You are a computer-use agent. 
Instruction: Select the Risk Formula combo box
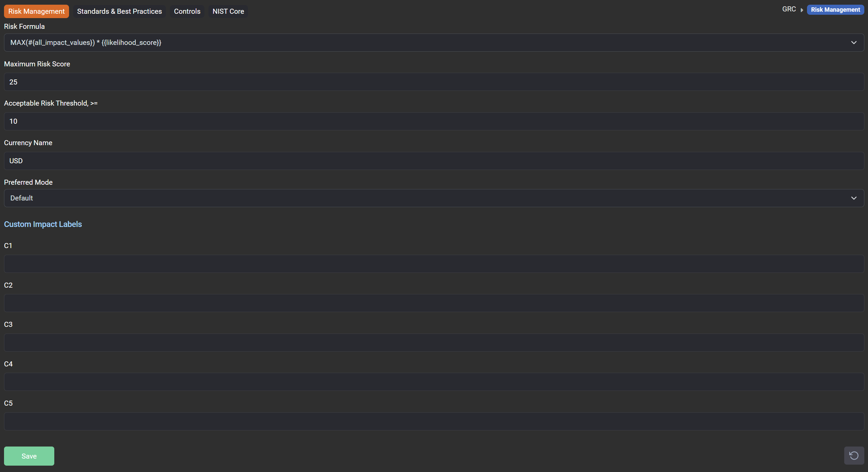pos(405,43)
